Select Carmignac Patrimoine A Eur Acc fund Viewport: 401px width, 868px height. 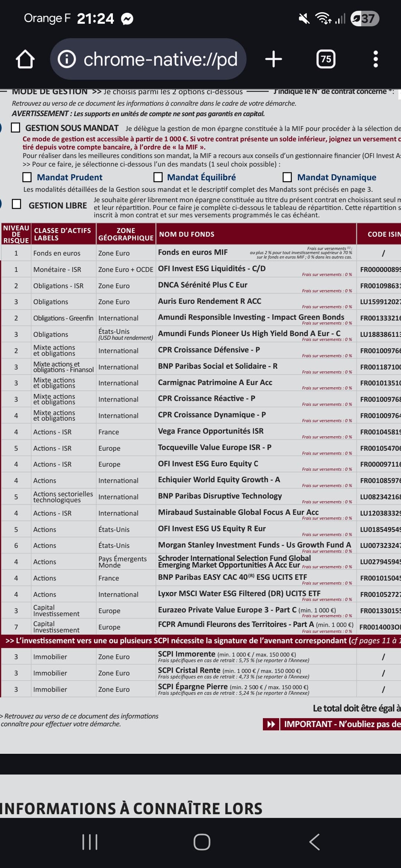[x=215, y=382]
